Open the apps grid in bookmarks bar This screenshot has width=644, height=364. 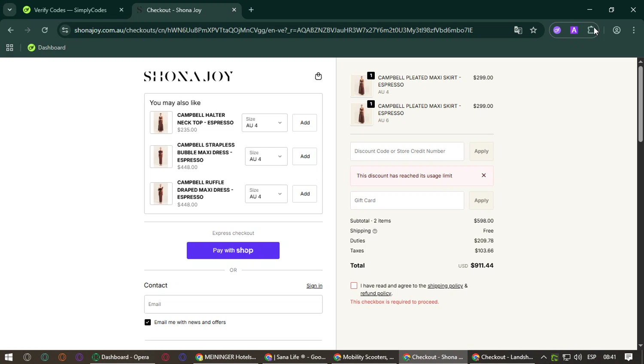pos(9,48)
